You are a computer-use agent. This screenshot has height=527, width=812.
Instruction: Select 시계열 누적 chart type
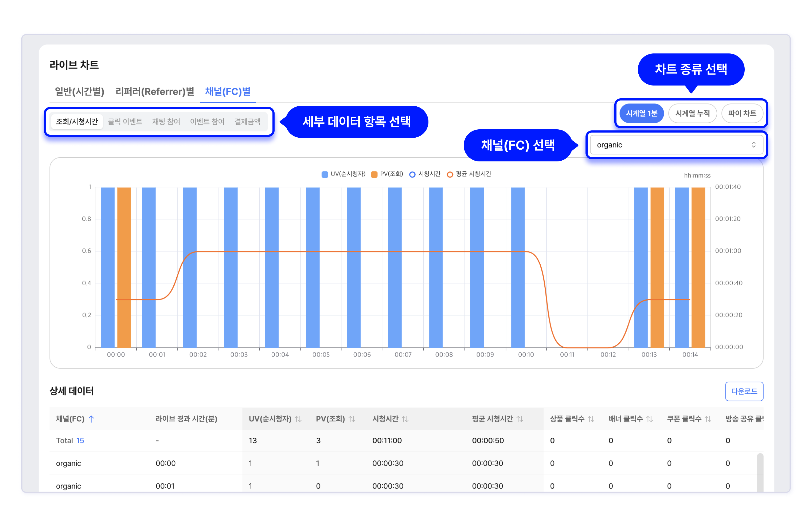pos(692,113)
